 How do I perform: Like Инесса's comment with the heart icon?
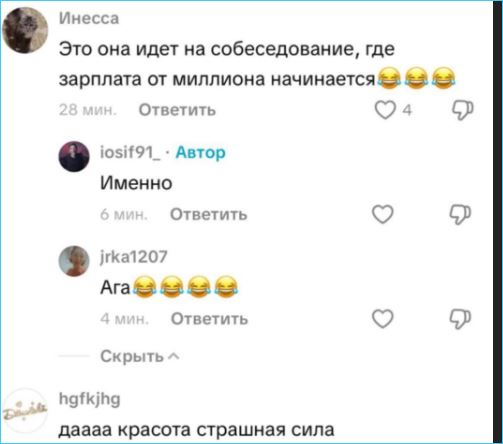[x=385, y=110]
